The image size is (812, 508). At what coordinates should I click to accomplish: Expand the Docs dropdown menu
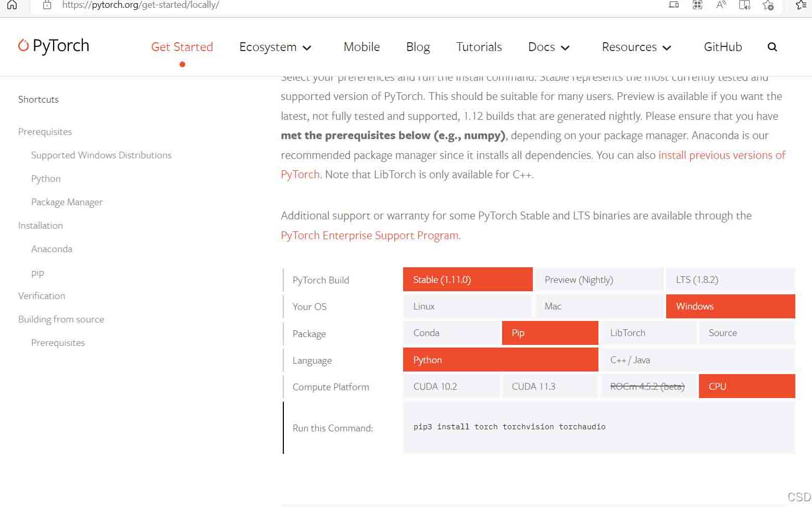[549, 47]
